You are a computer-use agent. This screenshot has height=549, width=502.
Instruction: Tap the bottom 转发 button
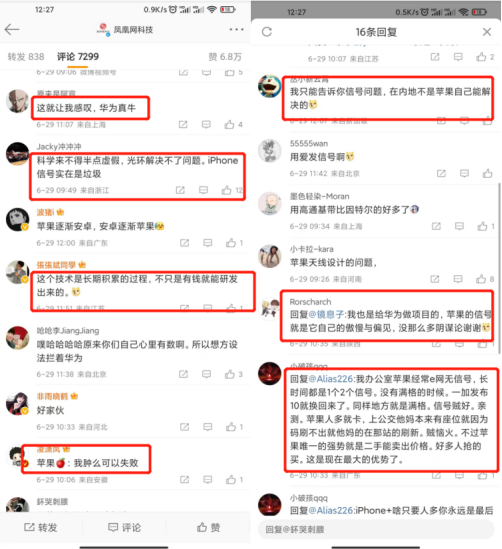(41, 527)
